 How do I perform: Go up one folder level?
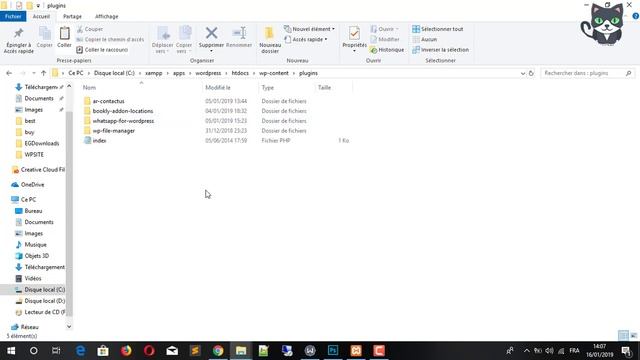point(43,73)
